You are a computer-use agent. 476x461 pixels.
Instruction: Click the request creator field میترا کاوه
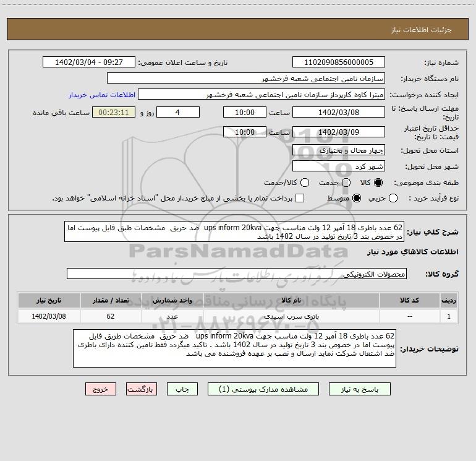click(261, 94)
